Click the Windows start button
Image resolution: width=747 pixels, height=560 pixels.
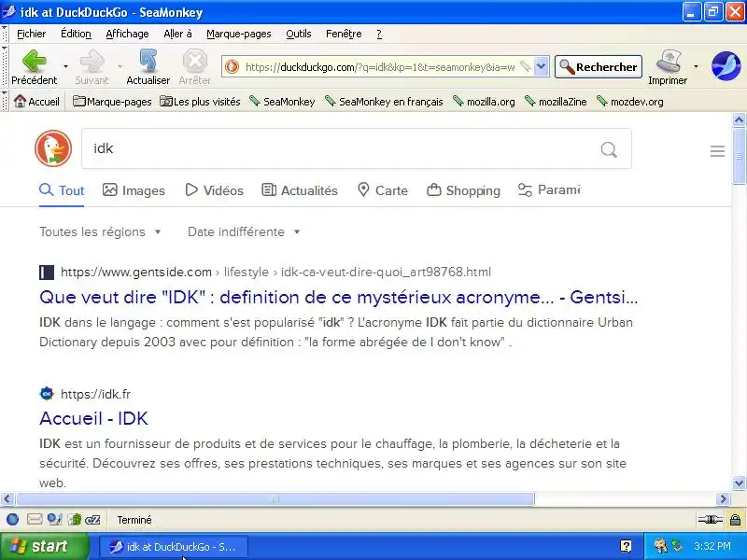[x=45, y=546]
